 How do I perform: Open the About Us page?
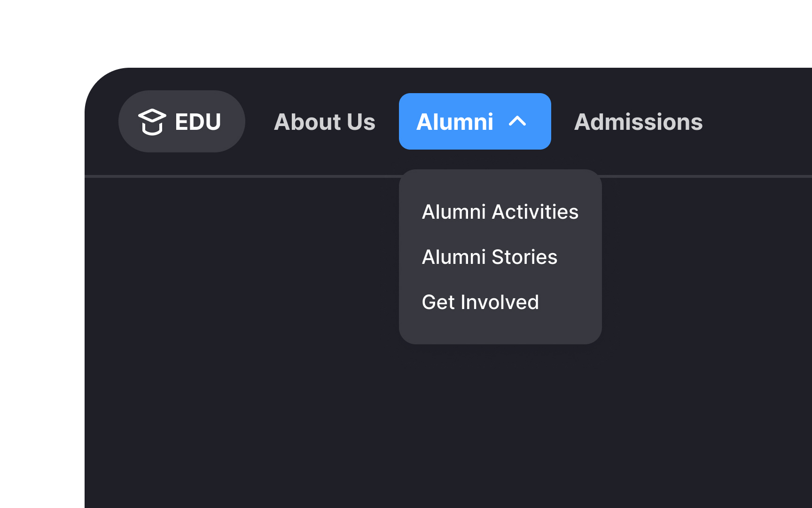coord(325,122)
